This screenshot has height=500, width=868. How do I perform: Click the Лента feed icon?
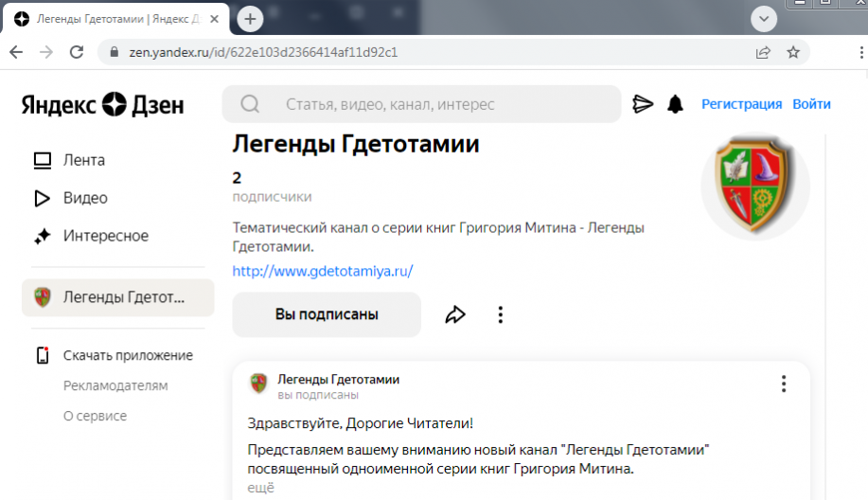tap(42, 160)
